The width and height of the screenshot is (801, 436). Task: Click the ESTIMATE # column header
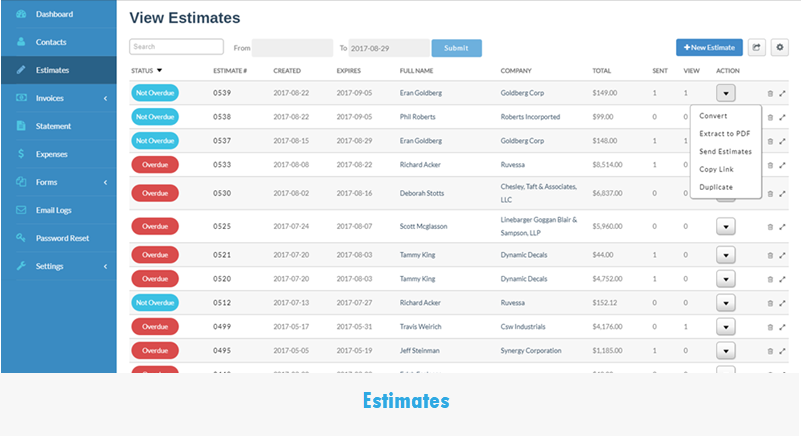tap(230, 71)
